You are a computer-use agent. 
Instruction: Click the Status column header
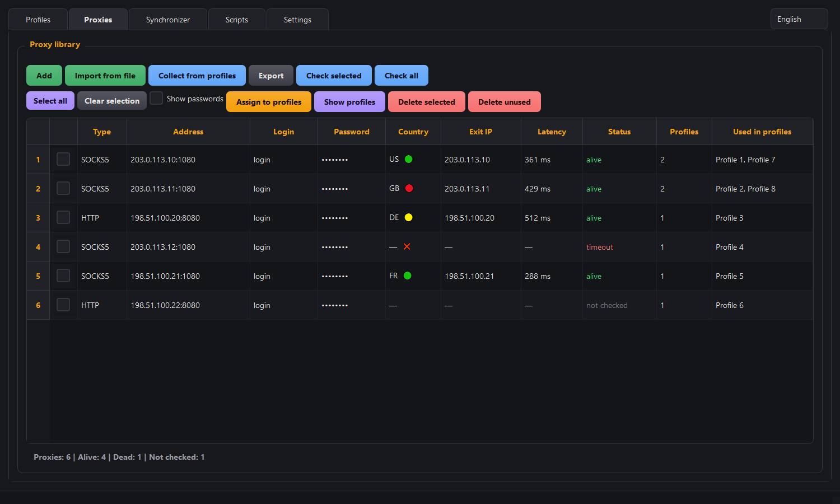click(x=619, y=132)
